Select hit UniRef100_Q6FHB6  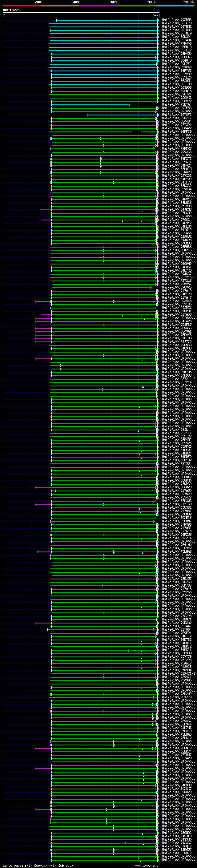coord(177,247)
